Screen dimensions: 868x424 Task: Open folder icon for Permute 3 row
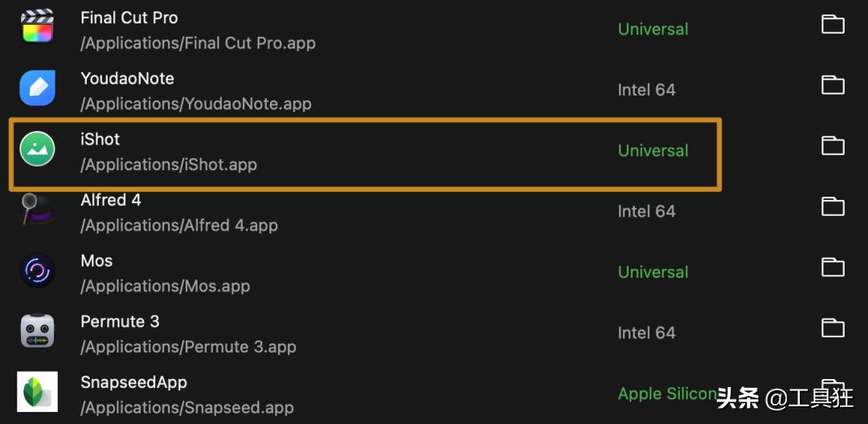point(833,328)
